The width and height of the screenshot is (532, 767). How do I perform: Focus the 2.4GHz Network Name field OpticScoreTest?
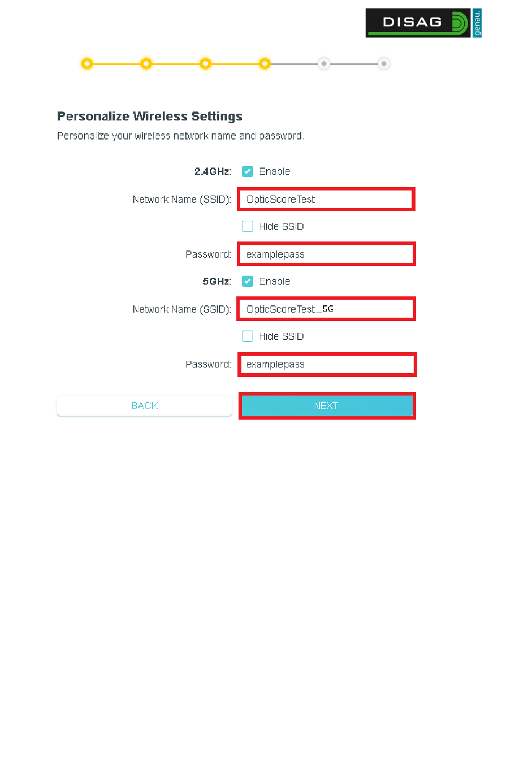click(326, 199)
